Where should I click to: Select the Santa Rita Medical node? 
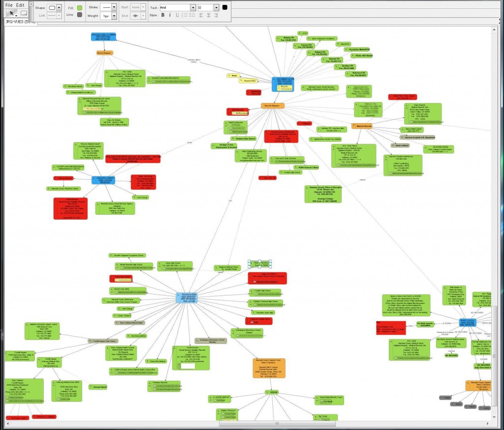tap(156, 362)
